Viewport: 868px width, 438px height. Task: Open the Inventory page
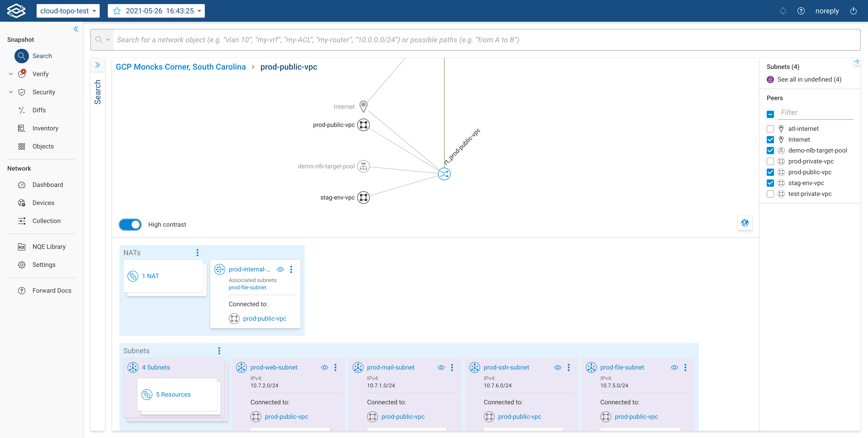tap(45, 128)
